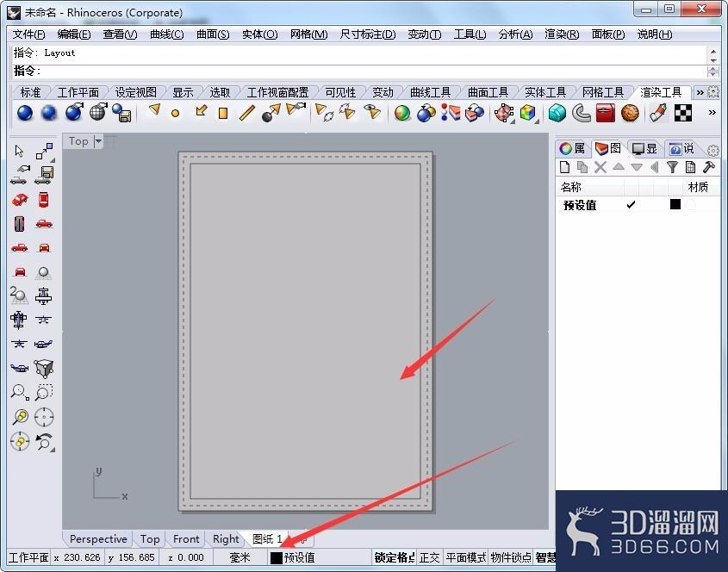Click the crosshair target circle icon

pyautogui.click(x=44, y=417)
